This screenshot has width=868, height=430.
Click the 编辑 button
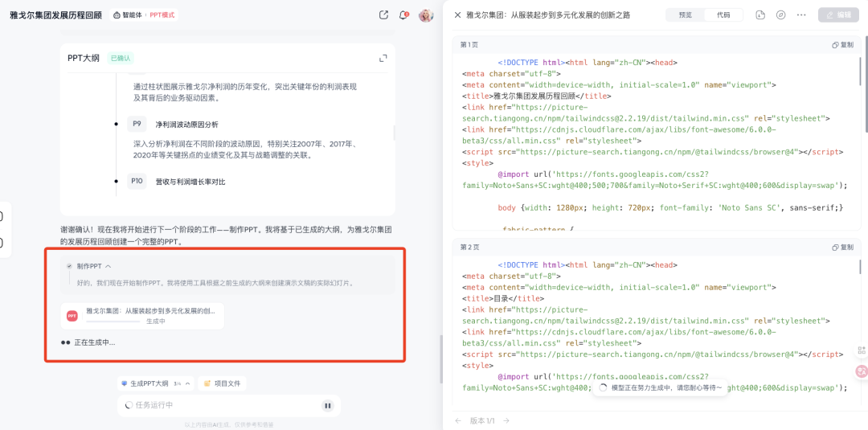(838, 15)
